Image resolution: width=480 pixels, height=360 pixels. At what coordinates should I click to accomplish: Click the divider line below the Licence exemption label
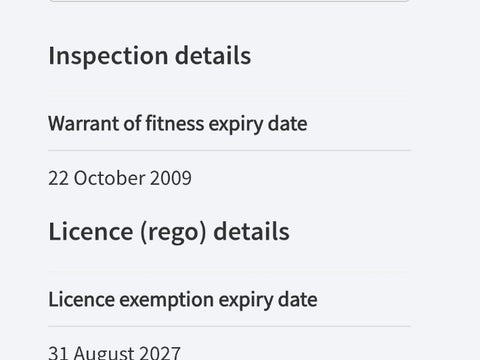pos(229,326)
